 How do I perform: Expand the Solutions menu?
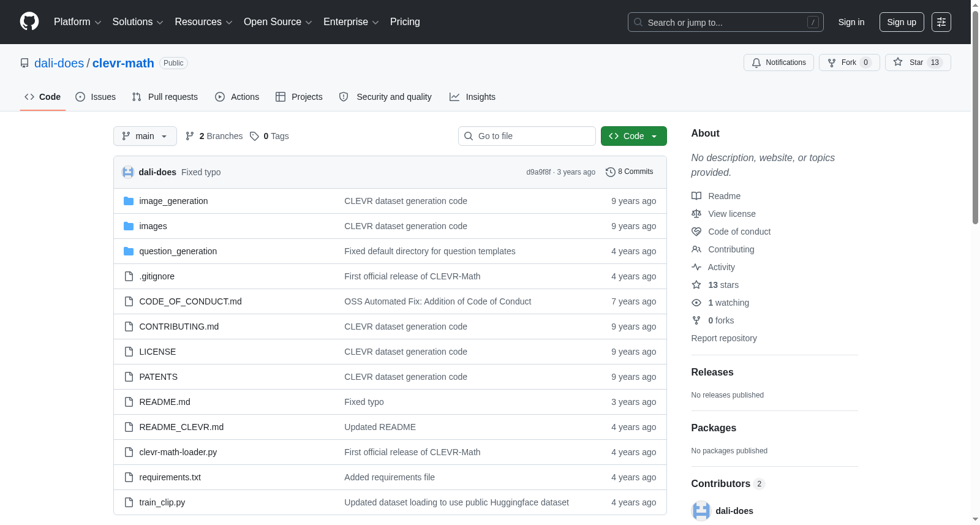click(x=138, y=22)
